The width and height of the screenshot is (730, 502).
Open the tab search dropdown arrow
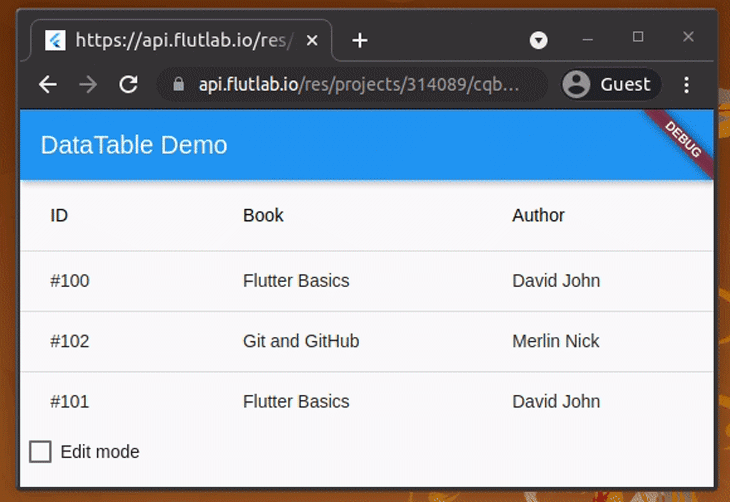(539, 41)
